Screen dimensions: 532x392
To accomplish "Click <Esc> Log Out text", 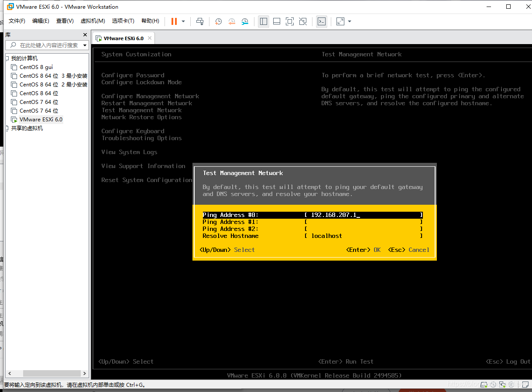I will tap(508, 361).
